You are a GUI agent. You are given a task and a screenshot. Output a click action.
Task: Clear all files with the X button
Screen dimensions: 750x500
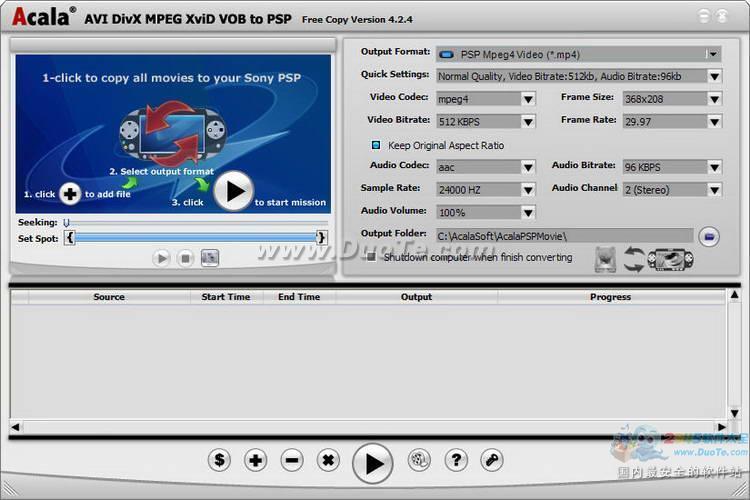[328, 460]
